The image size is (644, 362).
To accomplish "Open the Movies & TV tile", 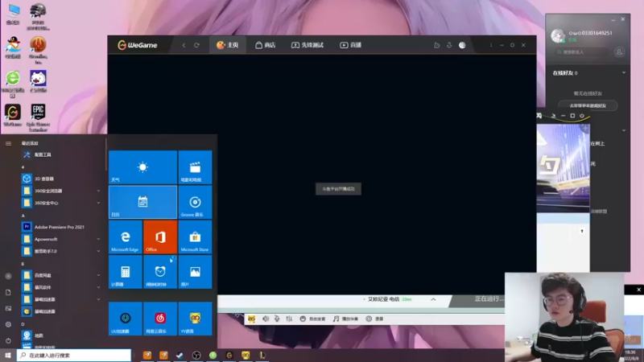I will pyautogui.click(x=195, y=167).
